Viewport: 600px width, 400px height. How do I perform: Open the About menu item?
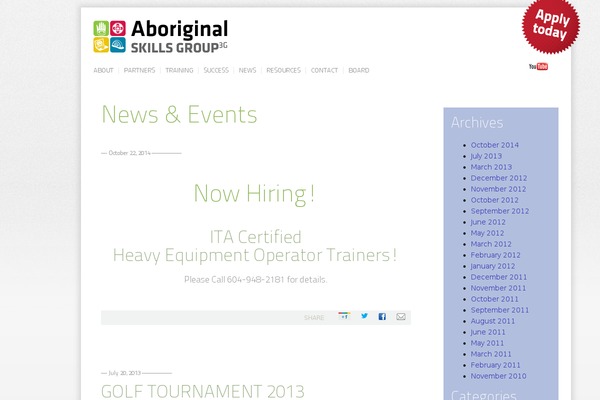(x=103, y=71)
